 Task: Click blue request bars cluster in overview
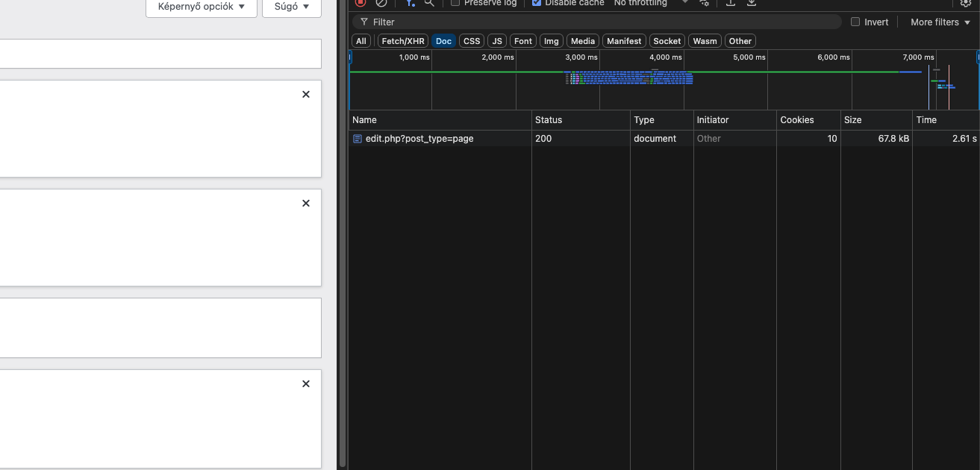(x=630, y=78)
